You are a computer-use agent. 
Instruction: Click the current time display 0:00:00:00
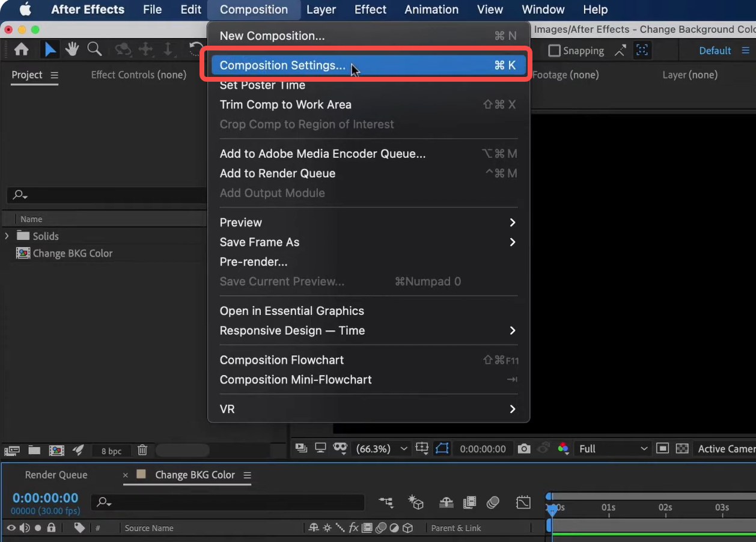pyautogui.click(x=45, y=498)
